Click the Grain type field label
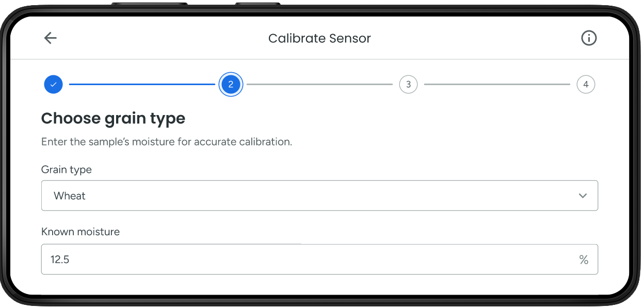Viewport: 644px width, 308px height. click(67, 169)
